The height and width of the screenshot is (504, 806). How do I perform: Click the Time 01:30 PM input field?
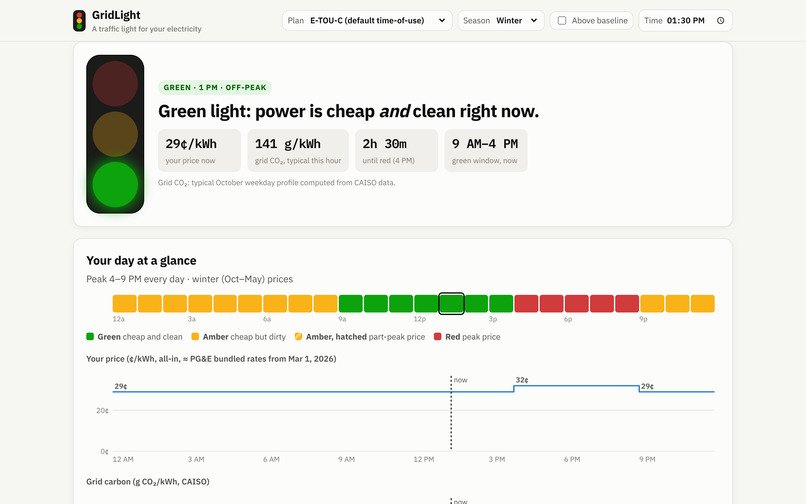click(685, 21)
